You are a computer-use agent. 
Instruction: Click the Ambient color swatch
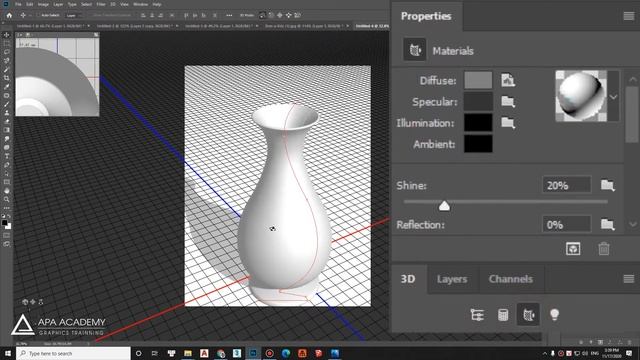(x=478, y=144)
